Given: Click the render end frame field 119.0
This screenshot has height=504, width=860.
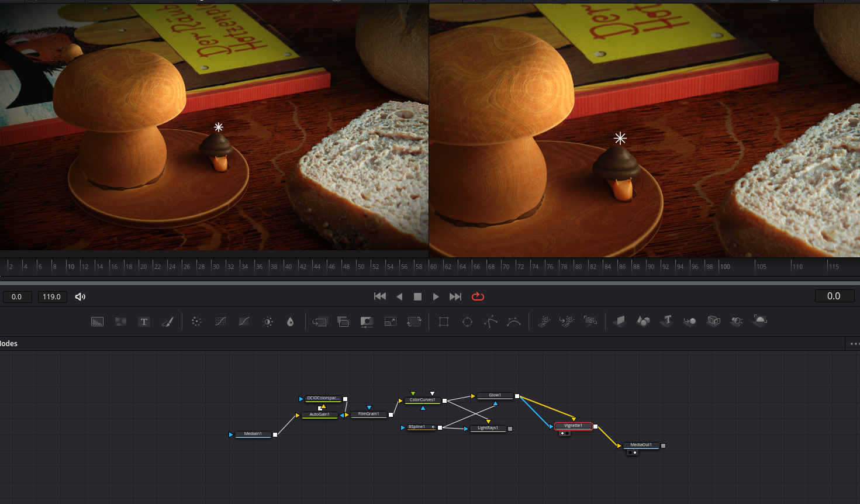Looking at the screenshot, I should pos(52,297).
